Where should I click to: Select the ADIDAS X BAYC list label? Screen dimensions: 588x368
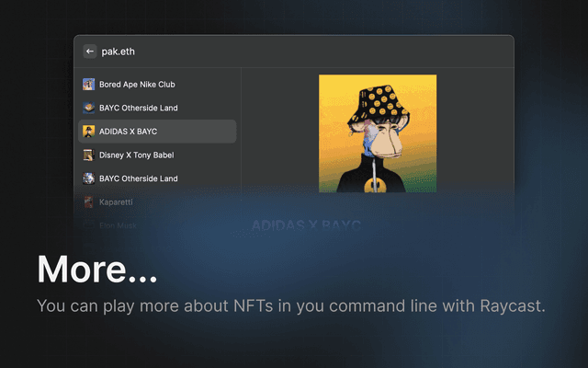[128, 132]
